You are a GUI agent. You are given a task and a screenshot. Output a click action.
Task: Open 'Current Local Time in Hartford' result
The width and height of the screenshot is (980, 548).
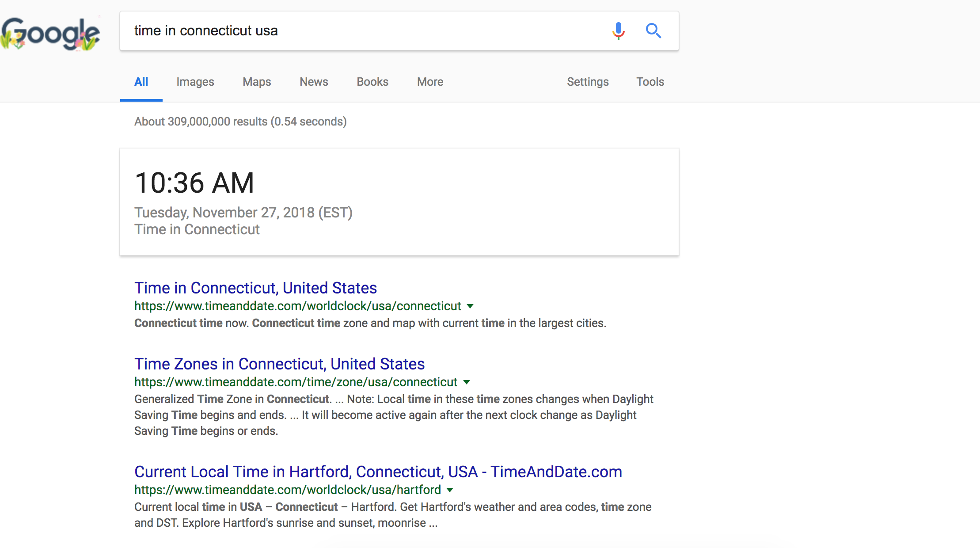click(378, 472)
